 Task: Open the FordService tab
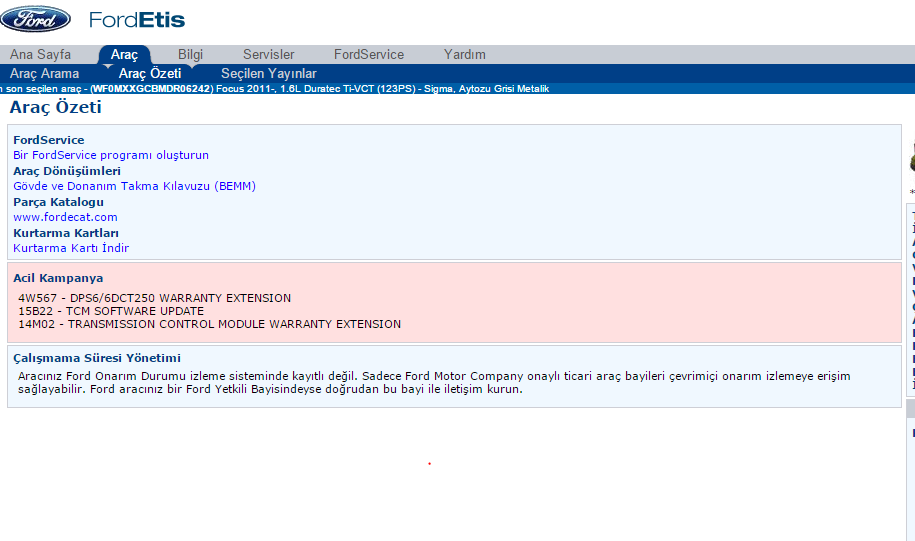(x=369, y=54)
